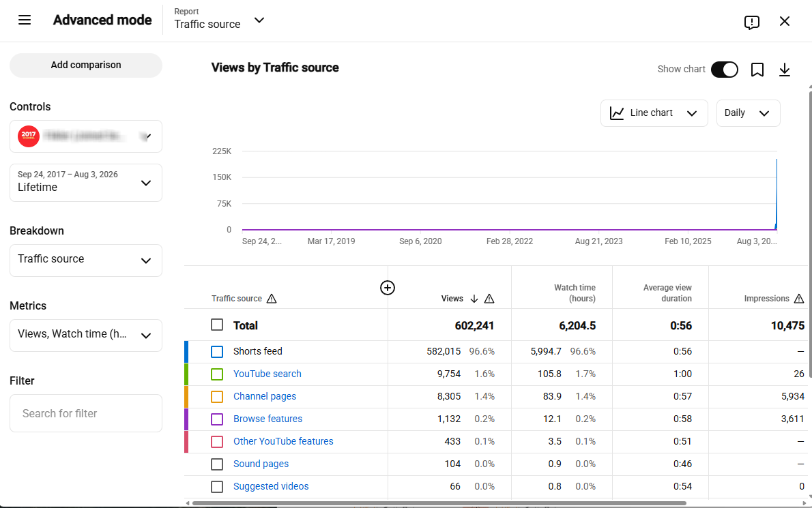Click warning triangle next to Traffic source header
This screenshot has width=812, height=508.
[272, 299]
